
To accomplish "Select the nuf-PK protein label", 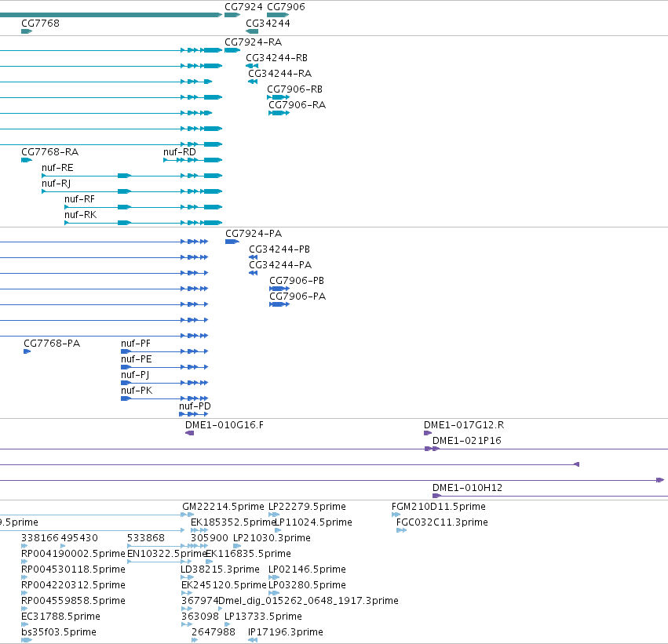I will tap(137, 391).
